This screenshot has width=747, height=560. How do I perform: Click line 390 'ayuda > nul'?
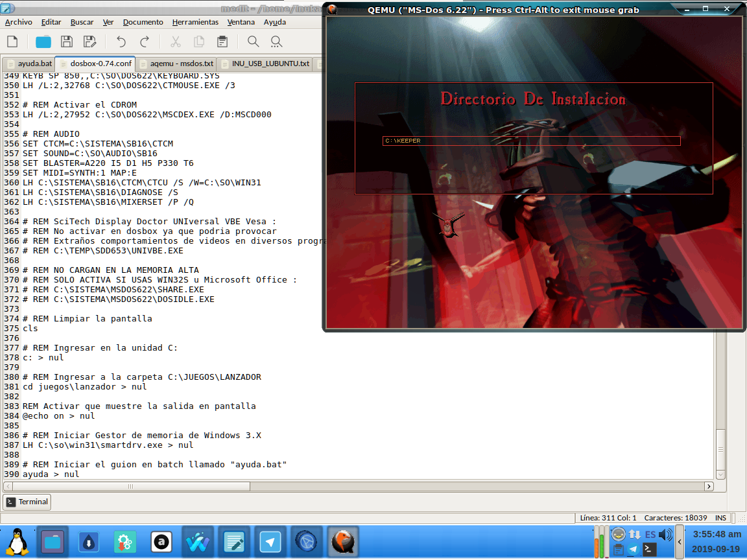coord(51,474)
